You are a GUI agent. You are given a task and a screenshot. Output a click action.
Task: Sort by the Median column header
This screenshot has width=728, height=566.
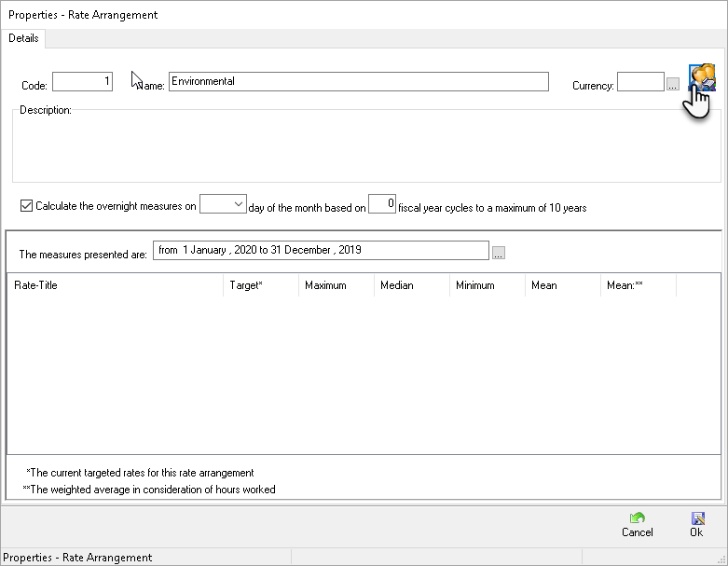[x=412, y=285]
